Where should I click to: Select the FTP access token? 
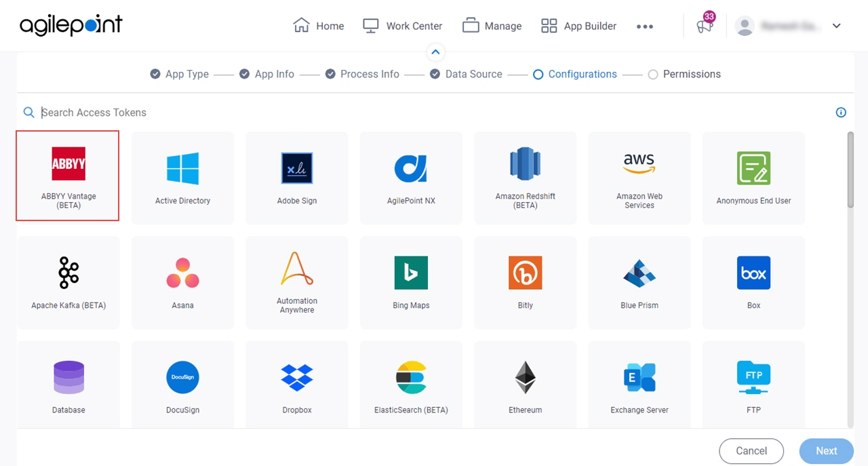[754, 385]
